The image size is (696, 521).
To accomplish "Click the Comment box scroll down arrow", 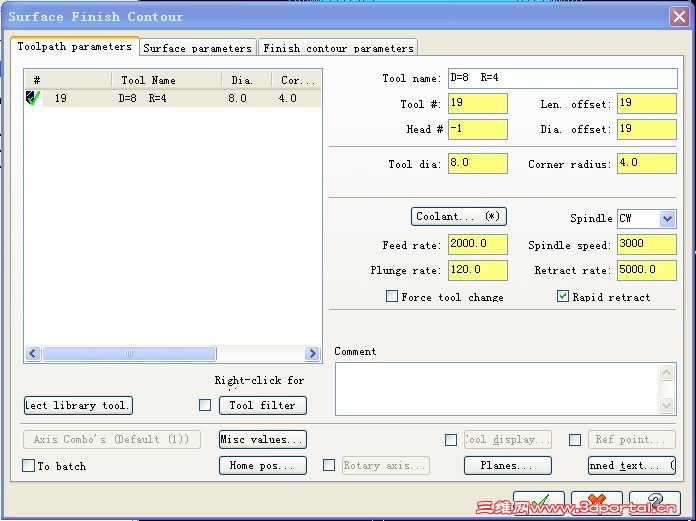I will tap(666, 405).
